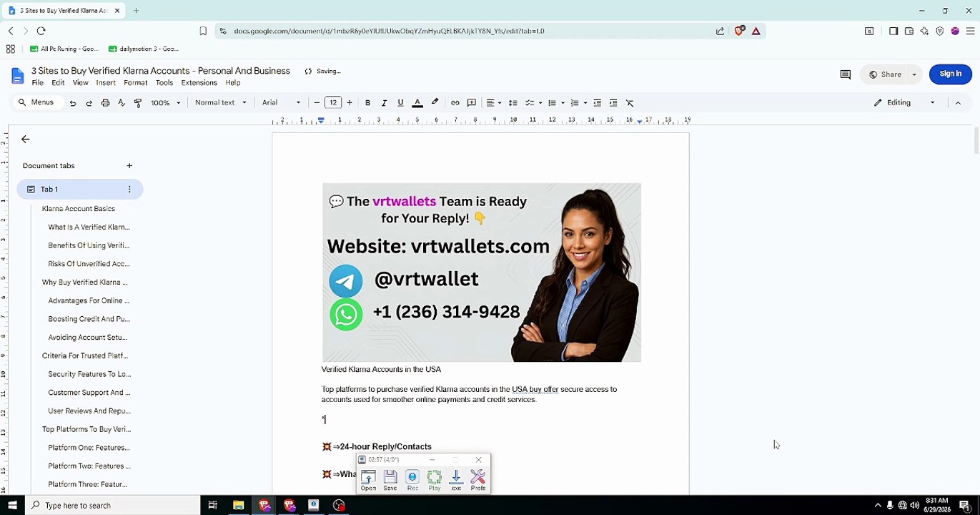Image resolution: width=980 pixels, height=515 pixels.
Task: Open the text alignment dropdown
Action: point(494,103)
